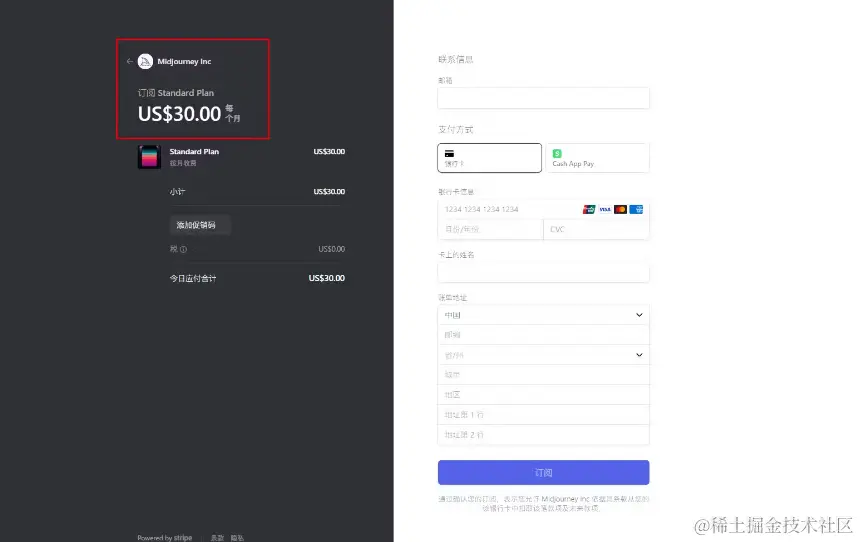The width and height of the screenshot is (860, 542).
Task: Click the US$0.00 tax value
Action: [x=331, y=249]
